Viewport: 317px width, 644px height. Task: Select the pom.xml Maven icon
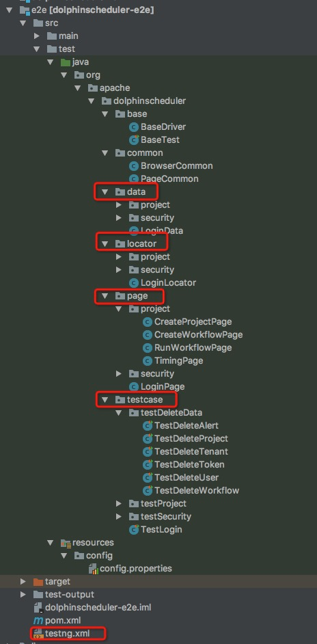pyautogui.click(x=38, y=620)
